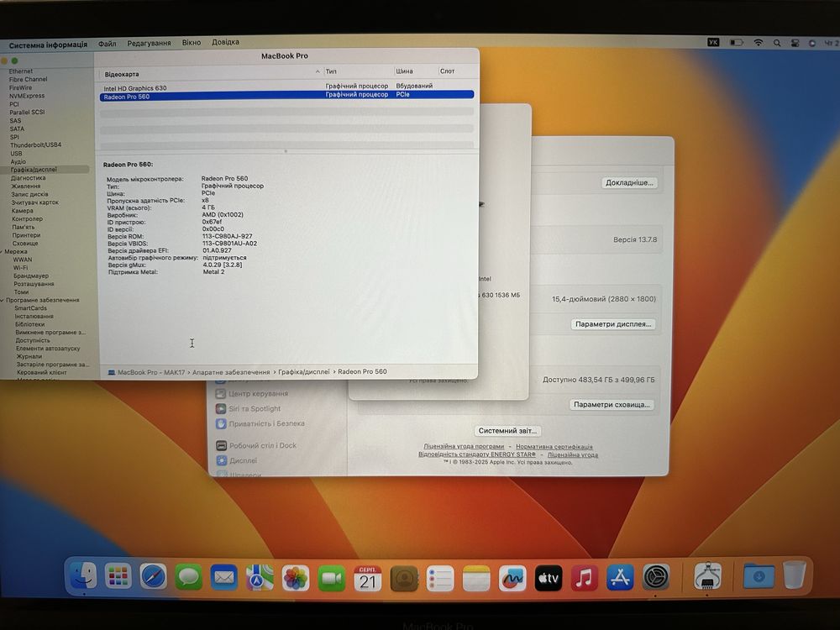840x630 pixels.
Task: Open Contacts app in the Dock
Action: coord(404,579)
